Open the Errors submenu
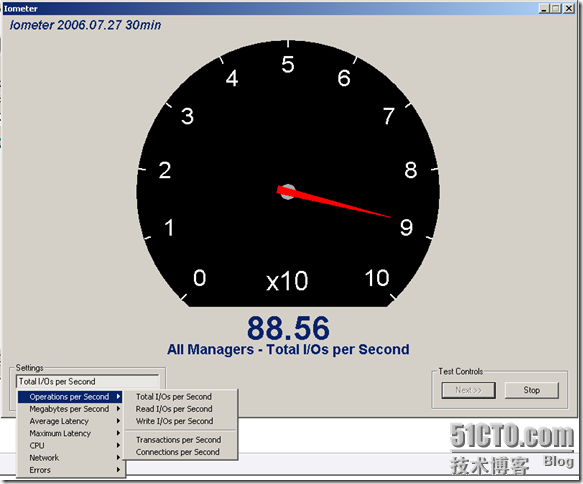The height and width of the screenshot is (484, 583). point(70,470)
